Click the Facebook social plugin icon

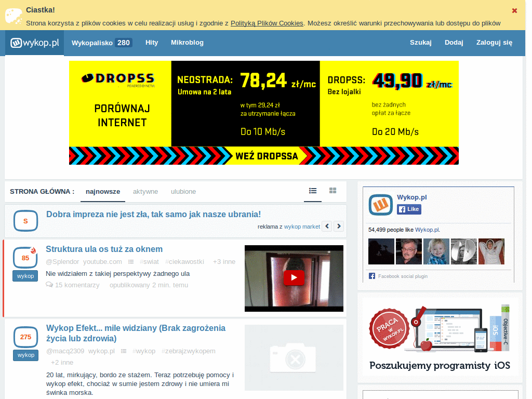[x=372, y=276]
